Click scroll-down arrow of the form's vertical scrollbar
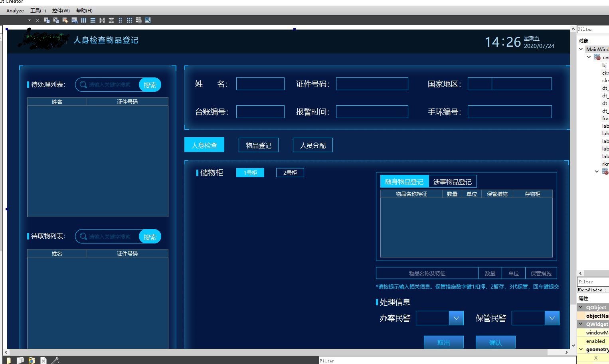Viewport: 609px width, 364px height. [573, 346]
